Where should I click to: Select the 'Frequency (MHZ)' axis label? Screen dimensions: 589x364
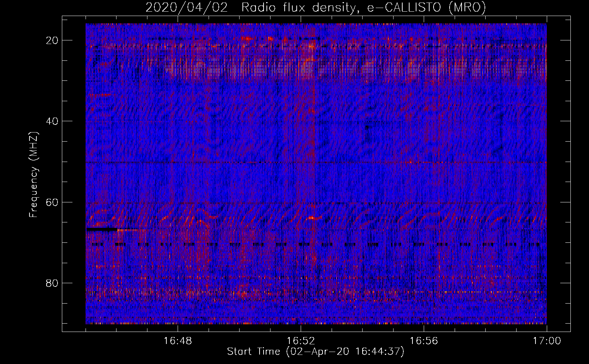tap(33, 175)
